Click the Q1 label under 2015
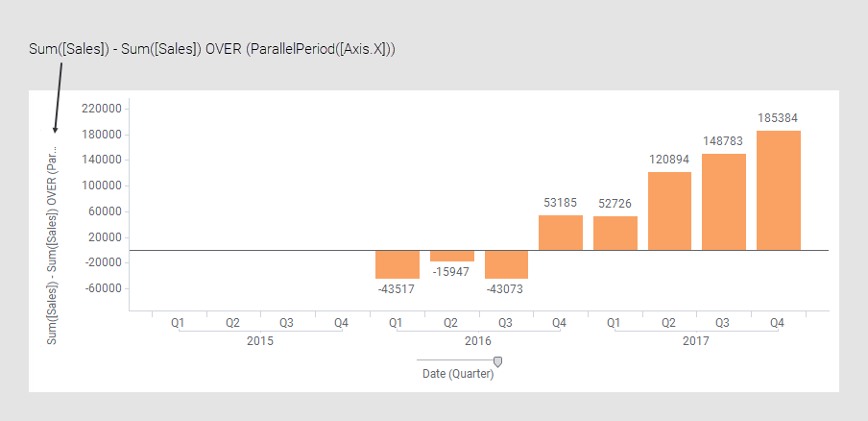The image size is (868, 421). pos(179,323)
